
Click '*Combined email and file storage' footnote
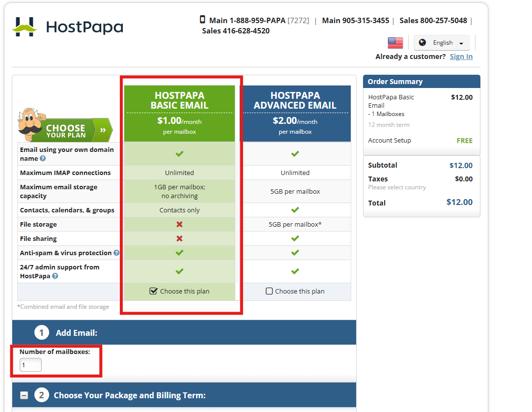(63, 306)
